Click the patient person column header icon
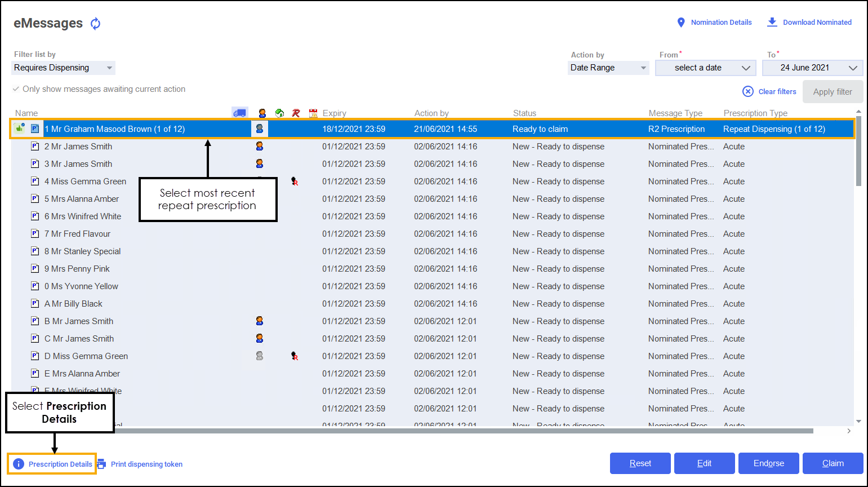The height and width of the screenshot is (487, 868). (x=262, y=113)
